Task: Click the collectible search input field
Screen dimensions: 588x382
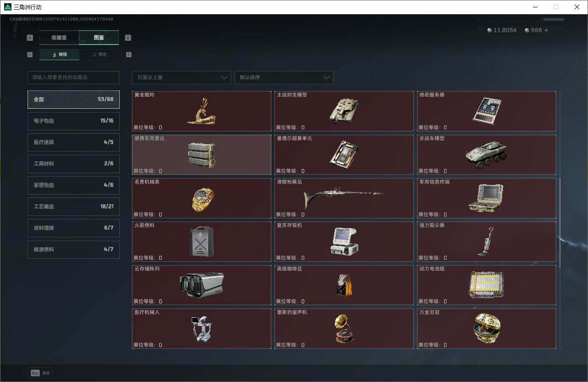Action: pos(73,78)
